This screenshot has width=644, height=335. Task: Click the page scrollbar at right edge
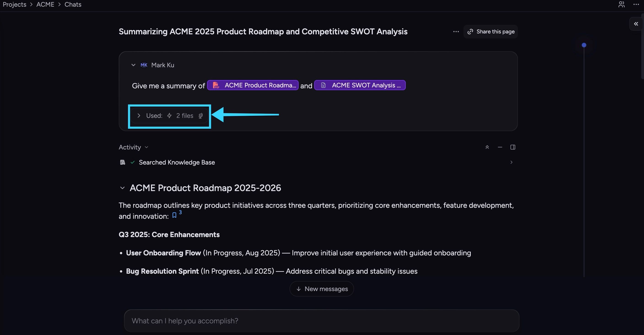[x=642, y=46]
